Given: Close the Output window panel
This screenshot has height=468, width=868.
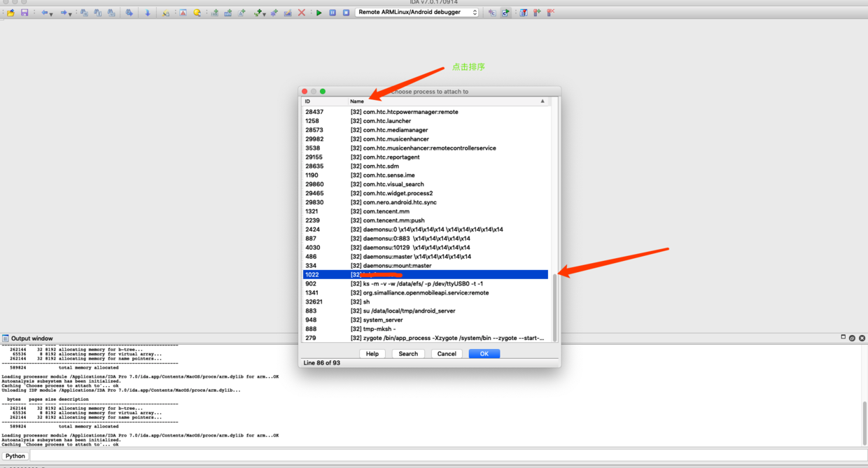Looking at the screenshot, I should 862,338.
